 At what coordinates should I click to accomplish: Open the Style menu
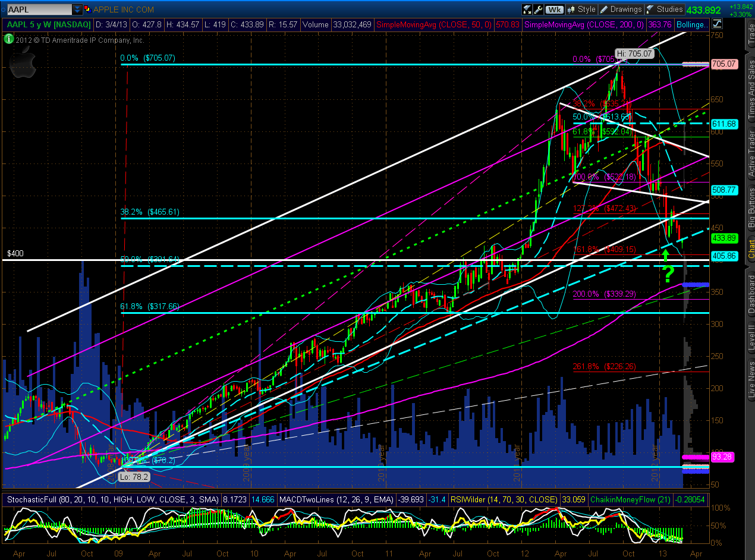(x=582, y=10)
